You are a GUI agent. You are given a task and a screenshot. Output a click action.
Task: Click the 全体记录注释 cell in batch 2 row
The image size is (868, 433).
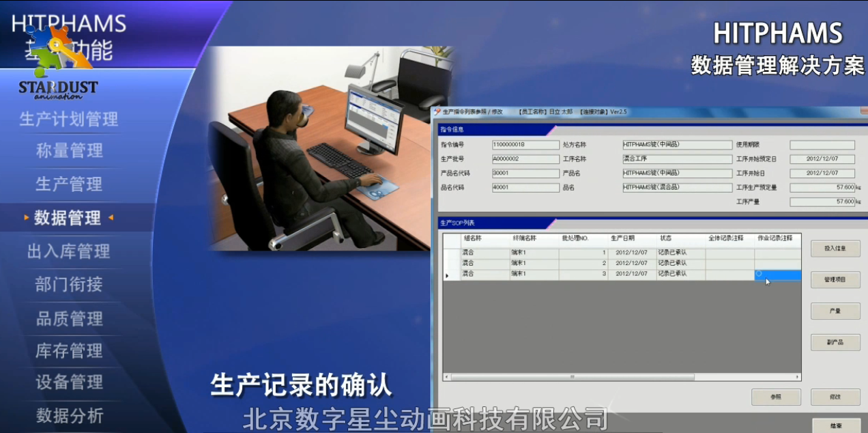(730, 264)
